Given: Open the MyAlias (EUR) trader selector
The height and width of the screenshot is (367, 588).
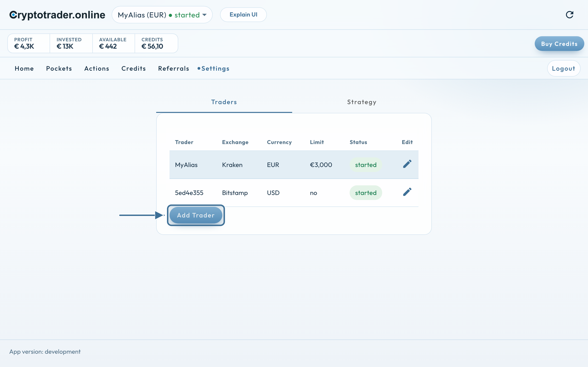Looking at the screenshot, I should click(162, 15).
